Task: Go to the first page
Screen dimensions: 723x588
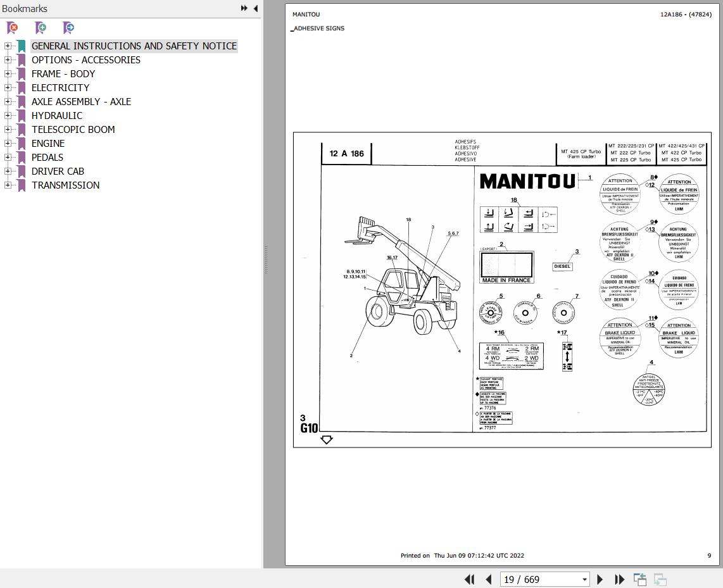Action: 469,579
